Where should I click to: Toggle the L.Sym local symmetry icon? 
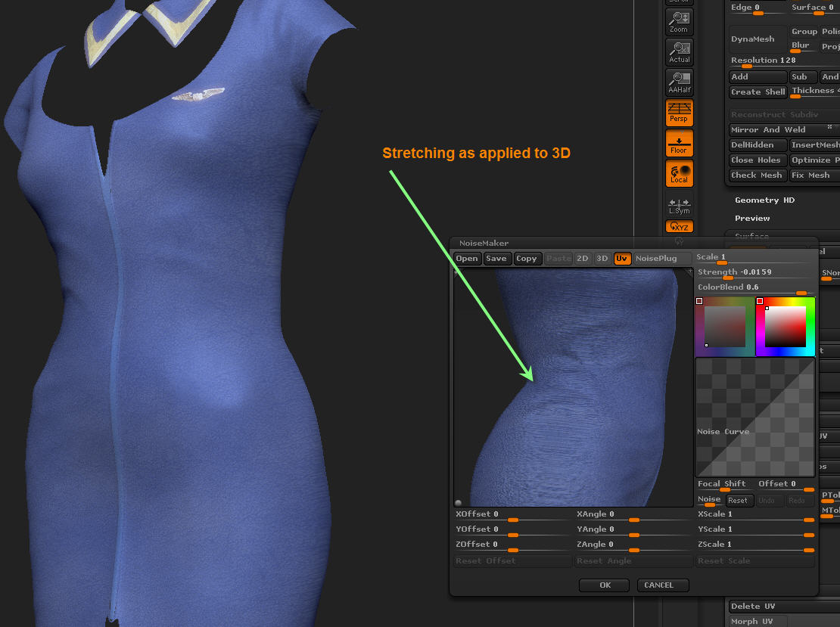click(680, 206)
